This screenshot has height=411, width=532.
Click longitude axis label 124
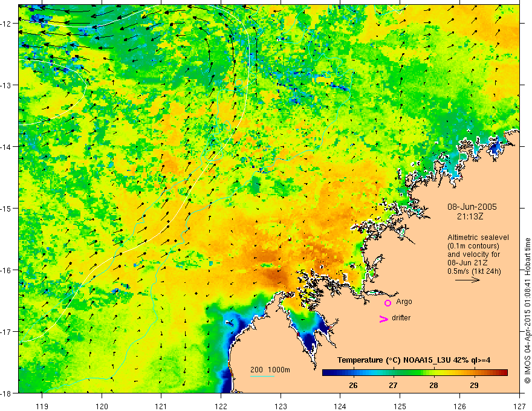[x=340, y=406]
